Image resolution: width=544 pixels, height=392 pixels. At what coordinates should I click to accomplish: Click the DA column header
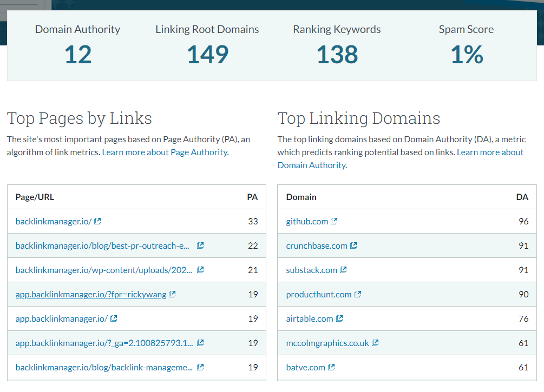click(522, 197)
